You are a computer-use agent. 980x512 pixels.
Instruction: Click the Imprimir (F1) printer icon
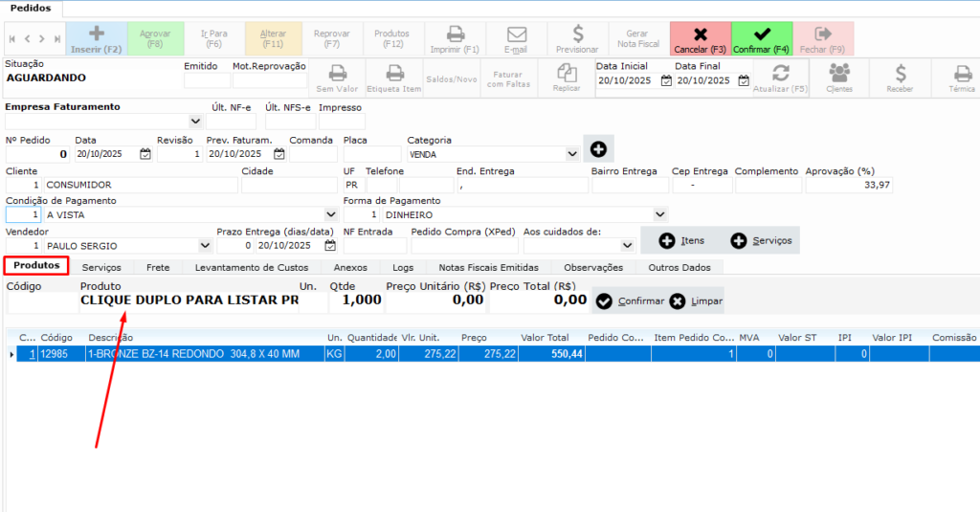pos(456,33)
